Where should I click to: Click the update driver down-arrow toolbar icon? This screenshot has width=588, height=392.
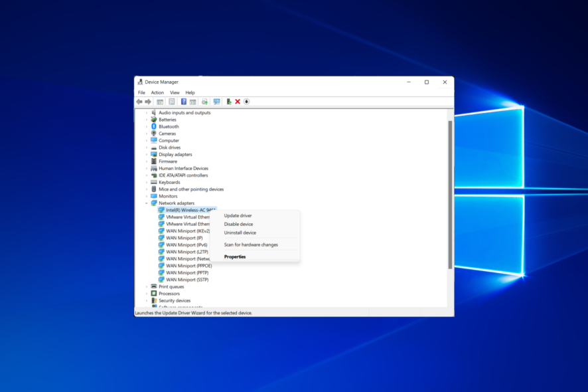click(246, 102)
